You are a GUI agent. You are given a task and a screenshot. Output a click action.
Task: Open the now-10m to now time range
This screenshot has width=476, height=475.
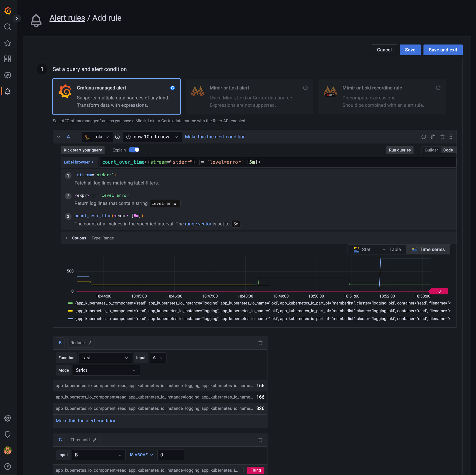(152, 137)
